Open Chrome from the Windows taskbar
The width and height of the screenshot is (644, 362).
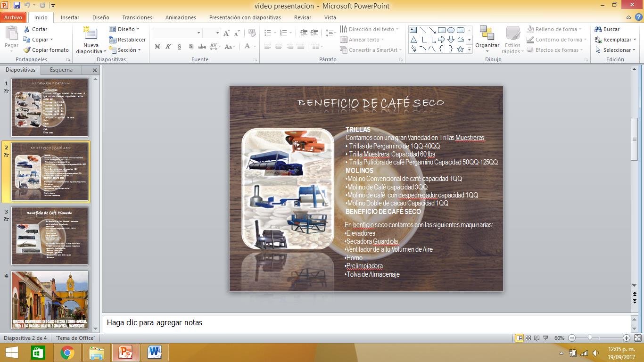pyautogui.click(x=67, y=353)
